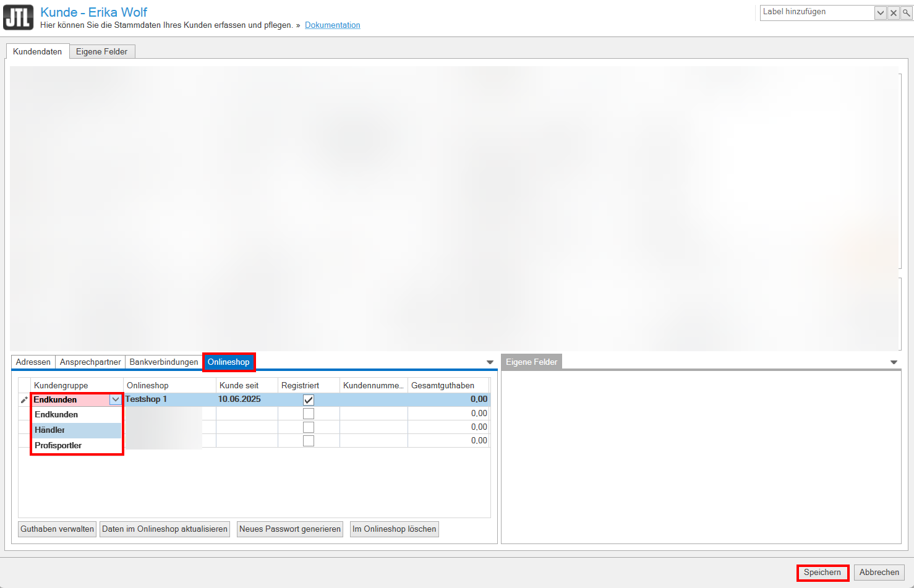Click the pencil edit icon in first row
The height and width of the screenshot is (588, 914).
24,400
